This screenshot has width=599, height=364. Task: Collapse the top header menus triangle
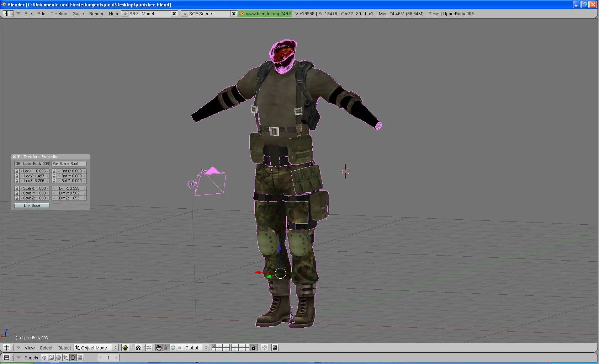[x=18, y=14]
